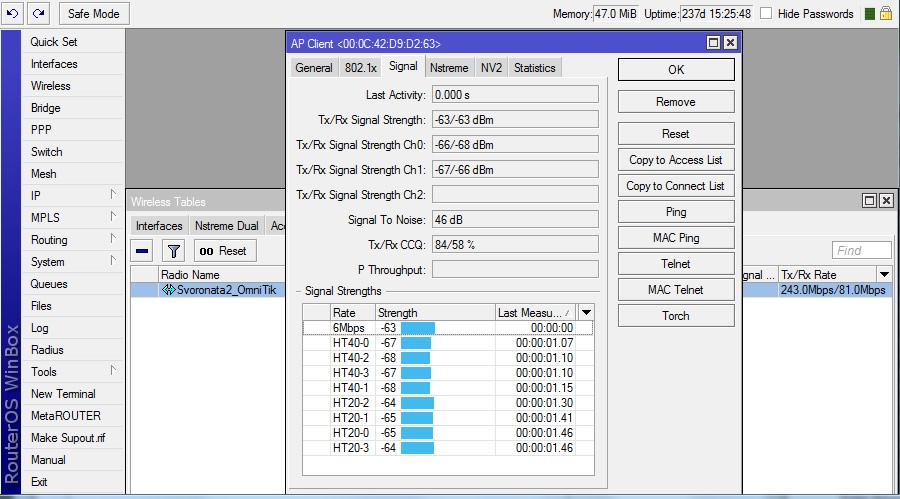Click the Ping button

pyautogui.click(x=676, y=212)
